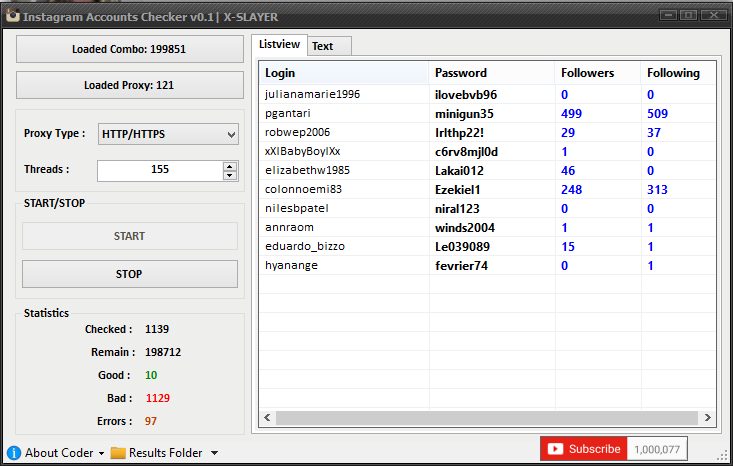Decrease Threads with the down arrow
This screenshot has height=466, width=733.
[x=230, y=176]
